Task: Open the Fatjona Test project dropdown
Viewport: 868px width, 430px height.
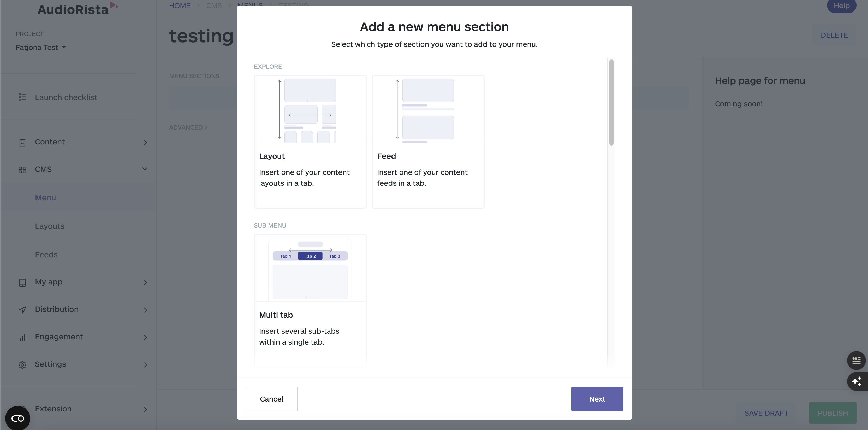Action: coord(40,47)
